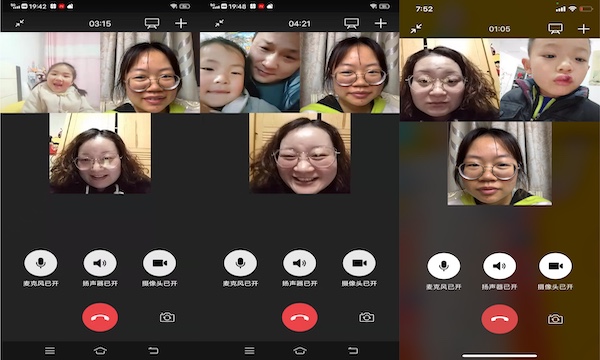Open screen casting in the 04:21 call
The image size is (600, 360).
[x=351, y=23]
